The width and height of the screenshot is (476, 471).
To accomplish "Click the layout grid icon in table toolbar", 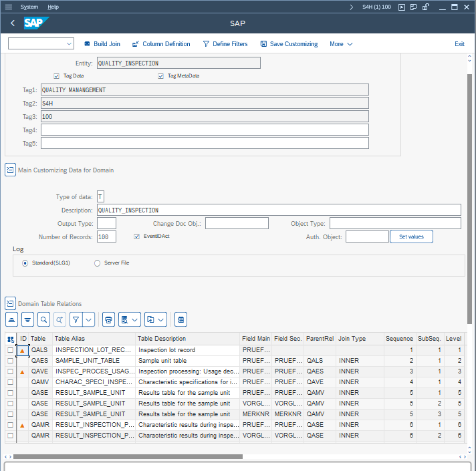I will pos(181,319).
